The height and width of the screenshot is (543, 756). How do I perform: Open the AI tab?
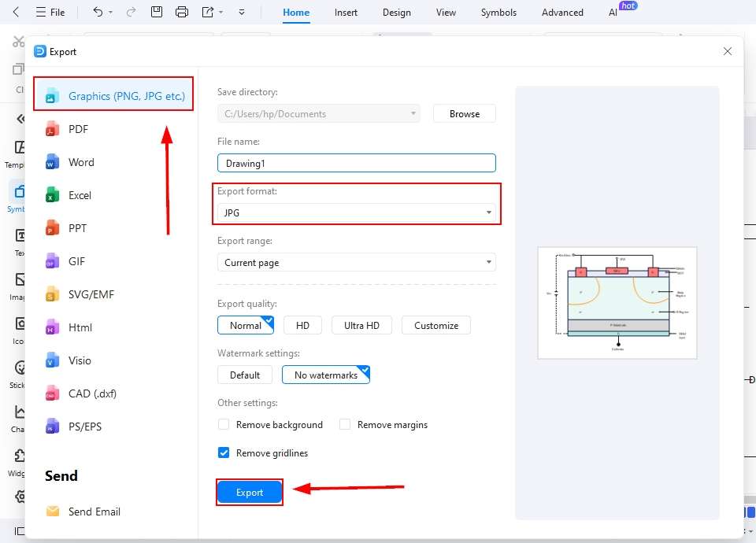(613, 13)
